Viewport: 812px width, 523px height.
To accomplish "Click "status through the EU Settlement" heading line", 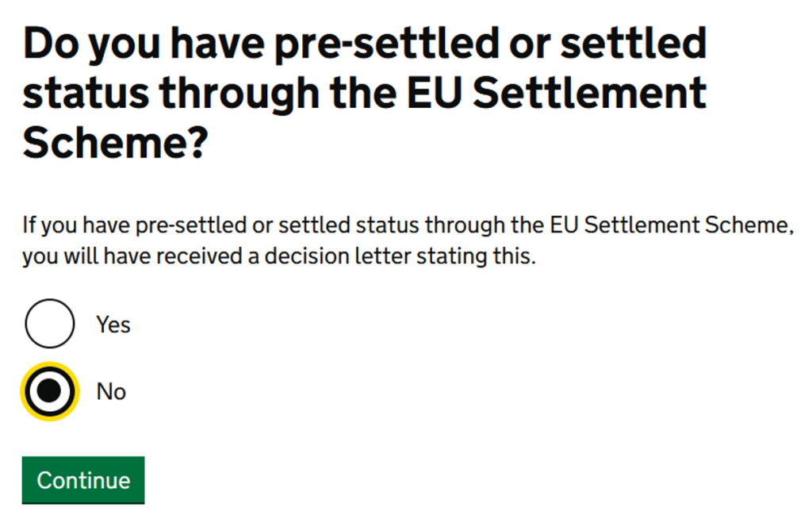I will pyautogui.click(x=365, y=94).
